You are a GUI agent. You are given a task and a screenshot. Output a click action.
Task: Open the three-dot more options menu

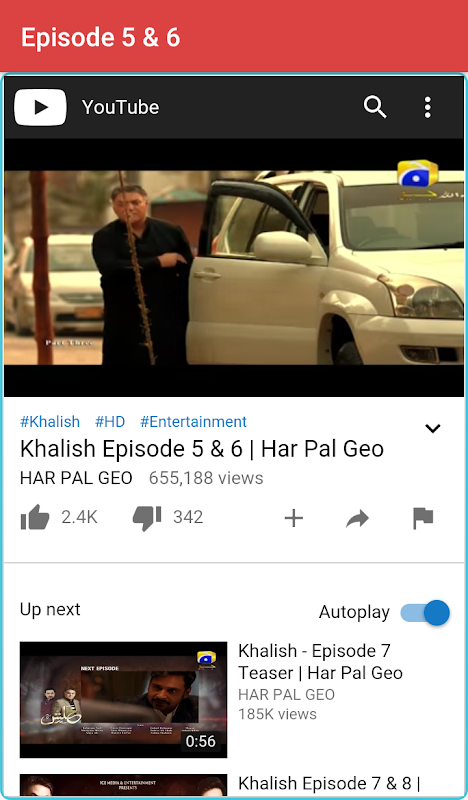click(428, 107)
